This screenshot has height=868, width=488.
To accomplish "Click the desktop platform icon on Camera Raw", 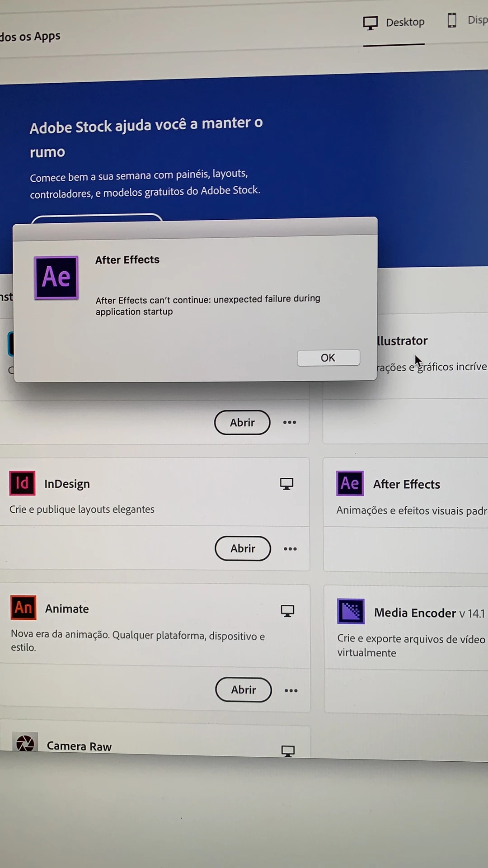I will (x=288, y=751).
